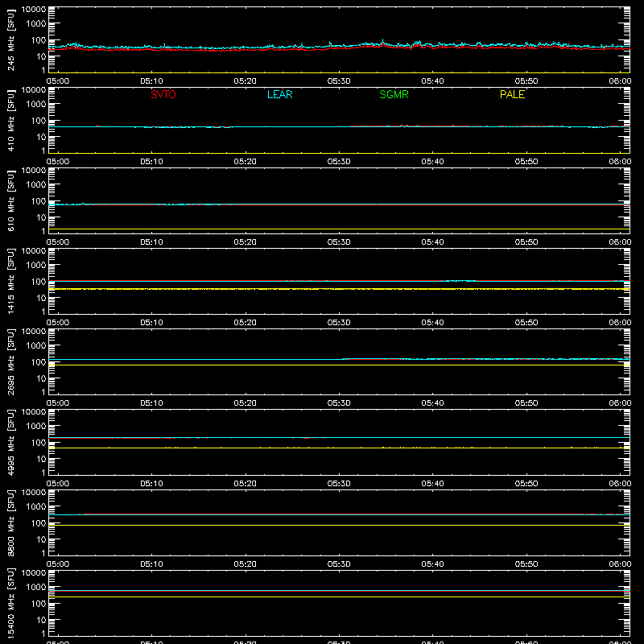Click 05:00 tick label of 1415 MHz panel
Viewport: 644px width, 644px height.
coord(58,323)
